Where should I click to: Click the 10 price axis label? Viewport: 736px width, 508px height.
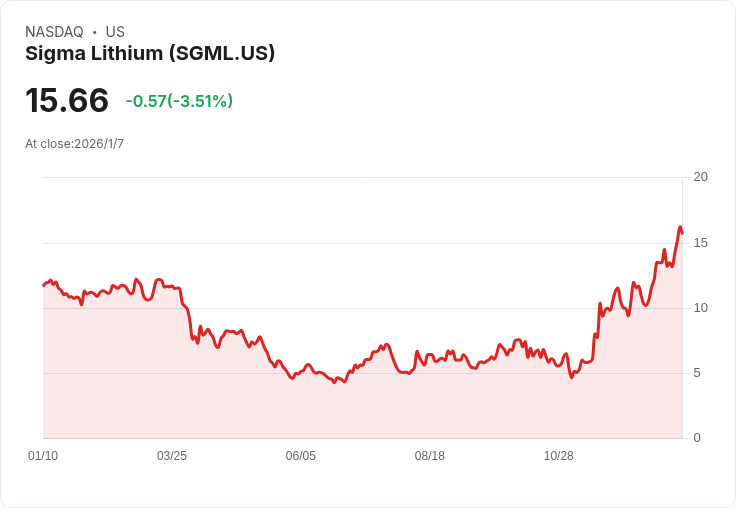pos(700,308)
